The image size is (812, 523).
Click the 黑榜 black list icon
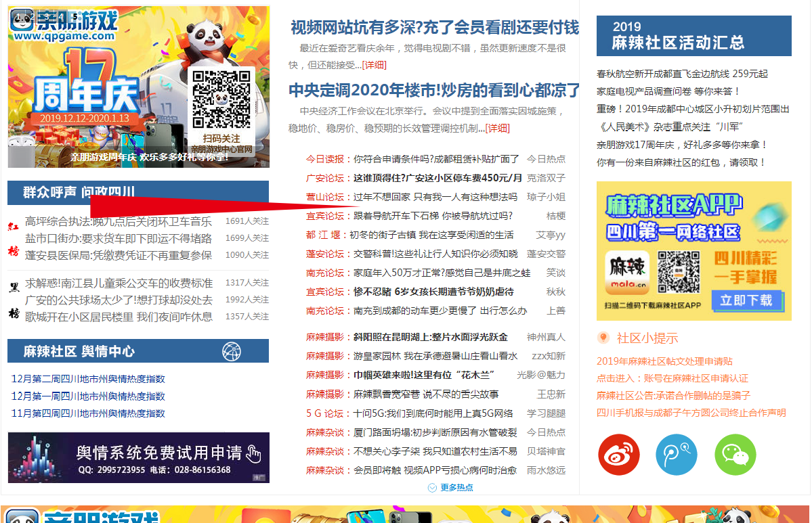[x=14, y=299]
